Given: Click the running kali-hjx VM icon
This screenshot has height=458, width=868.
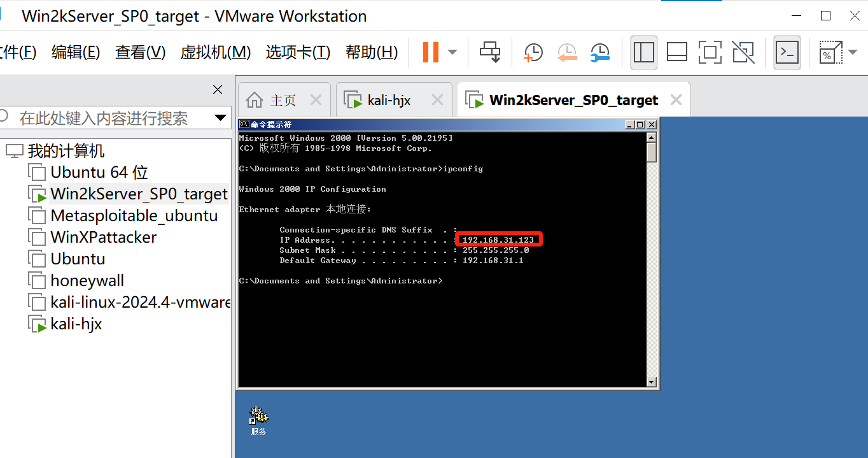Looking at the screenshot, I should [37, 324].
